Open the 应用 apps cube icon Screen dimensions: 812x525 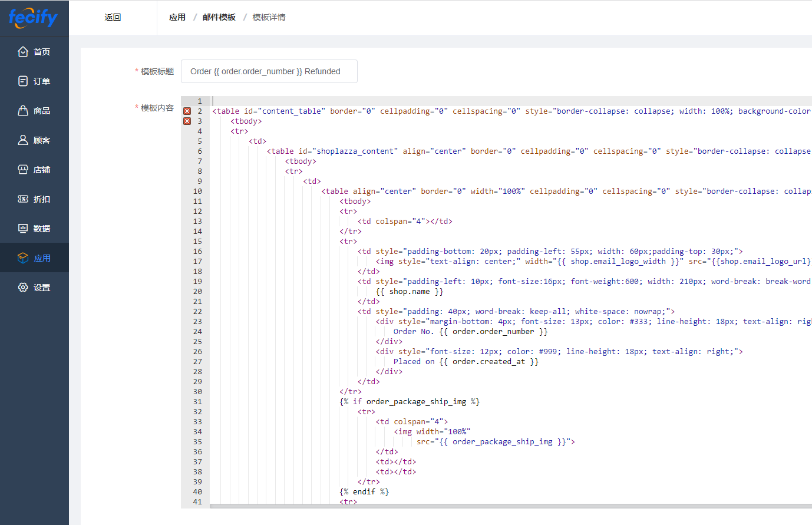(23, 258)
